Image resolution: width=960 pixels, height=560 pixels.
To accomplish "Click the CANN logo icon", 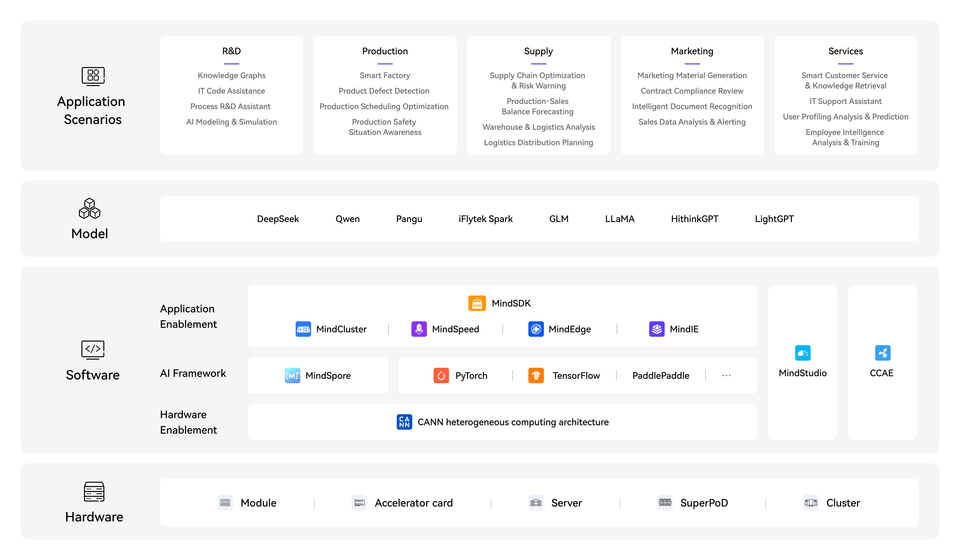I will pyautogui.click(x=404, y=422).
